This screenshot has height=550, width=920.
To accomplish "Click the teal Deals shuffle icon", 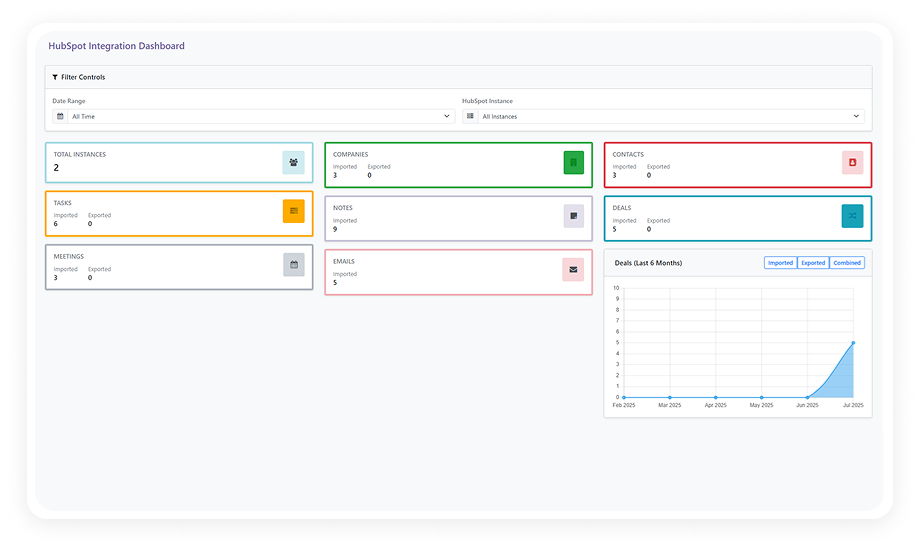I will [853, 216].
